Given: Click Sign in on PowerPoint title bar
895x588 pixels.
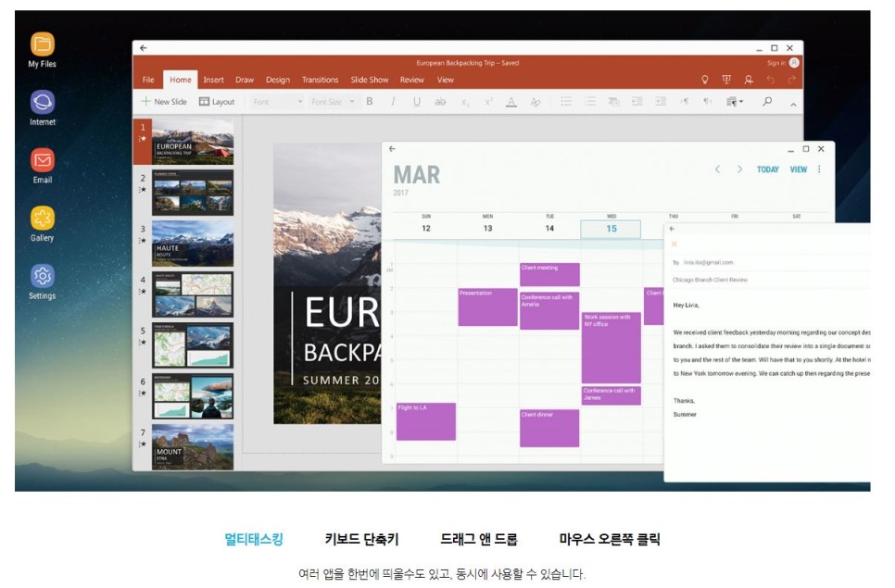Looking at the screenshot, I should tap(776, 63).
